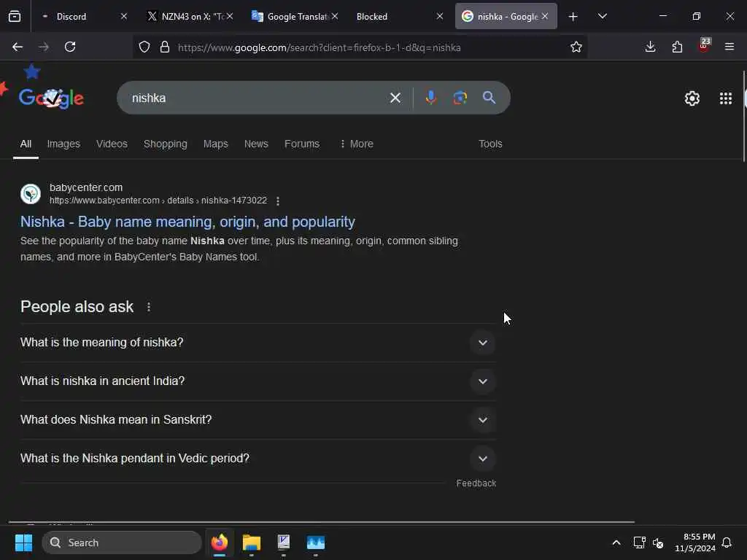Click the muted volume tray icon

point(659,542)
